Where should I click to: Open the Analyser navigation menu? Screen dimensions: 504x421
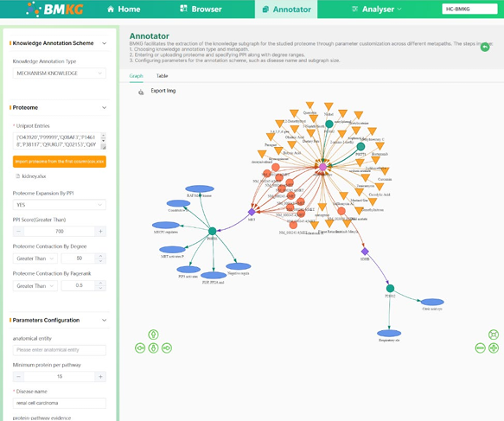pos(376,9)
